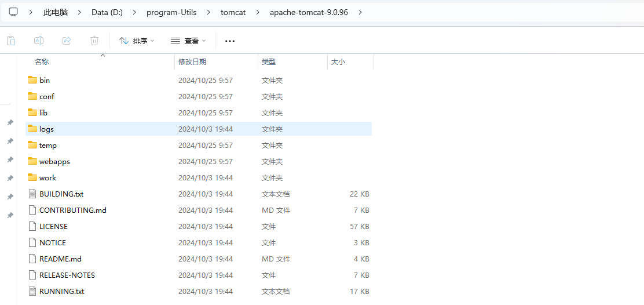Select README.md file name
644x305 pixels.
pos(60,259)
